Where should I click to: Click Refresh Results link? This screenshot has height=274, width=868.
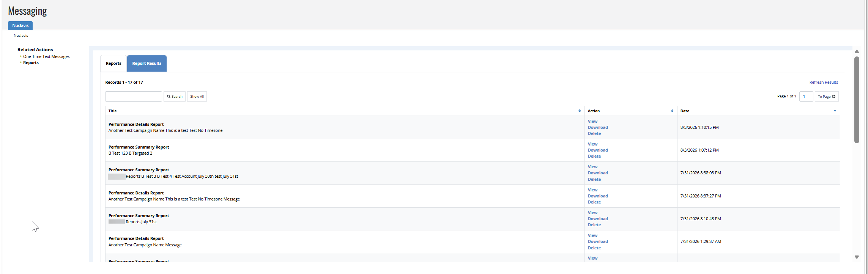point(824,82)
